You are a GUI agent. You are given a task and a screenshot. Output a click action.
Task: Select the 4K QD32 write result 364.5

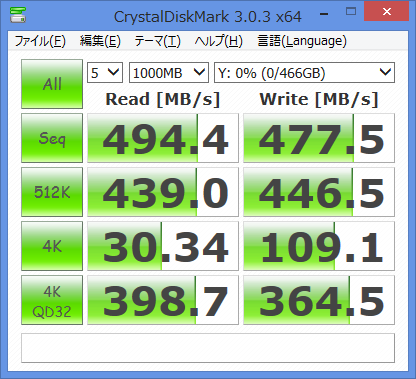click(x=319, y=300)
